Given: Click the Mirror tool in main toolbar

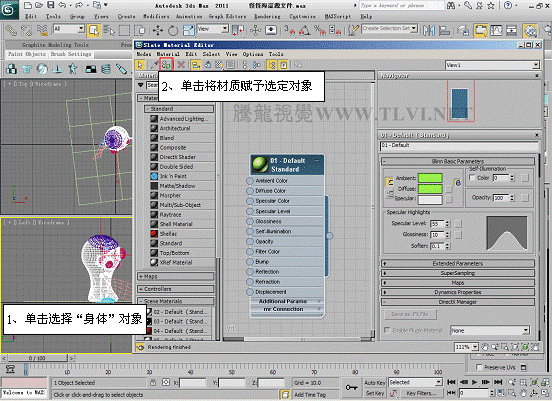Looking at the screenshot, I should tap(429, 31).
